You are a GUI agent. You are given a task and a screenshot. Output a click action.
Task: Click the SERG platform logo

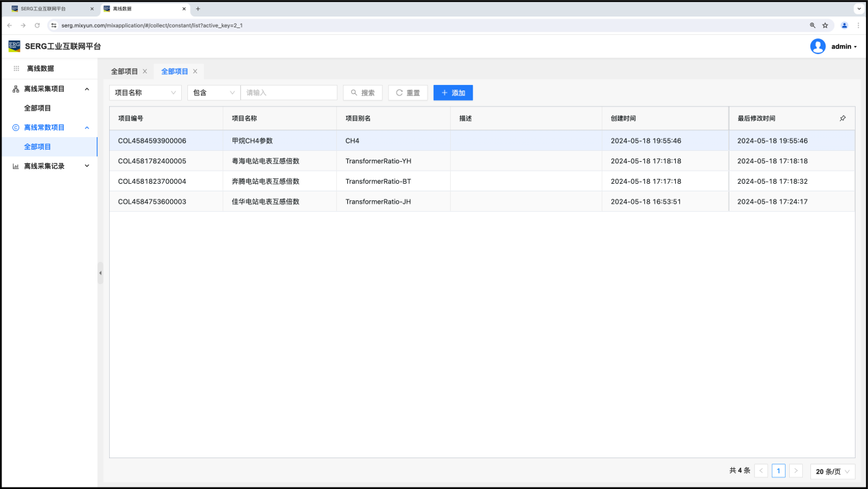click(14, 46)
